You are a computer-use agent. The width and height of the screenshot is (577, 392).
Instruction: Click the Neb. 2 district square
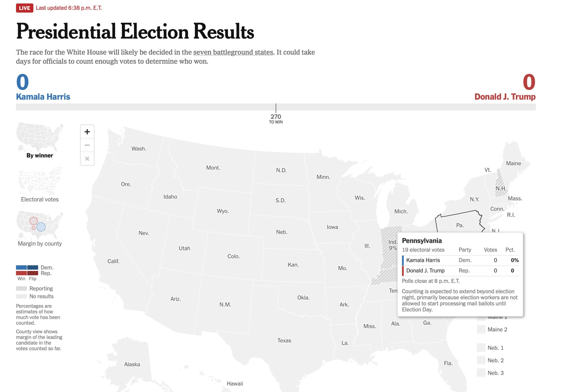click(481, 360)
